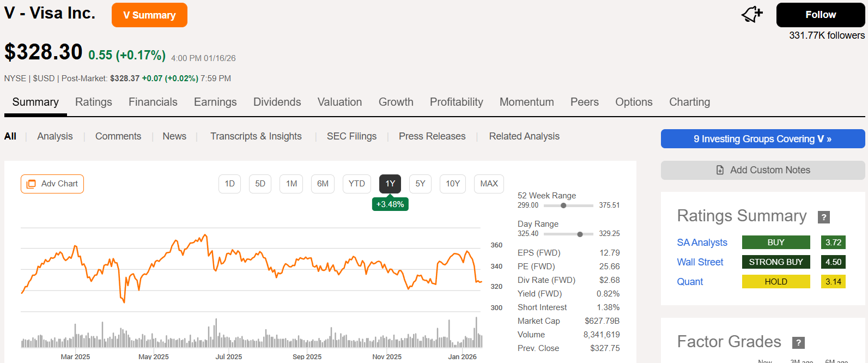This screenshot has width=868, height=363.
Task: Select the All feed filter
Action: 10,136
